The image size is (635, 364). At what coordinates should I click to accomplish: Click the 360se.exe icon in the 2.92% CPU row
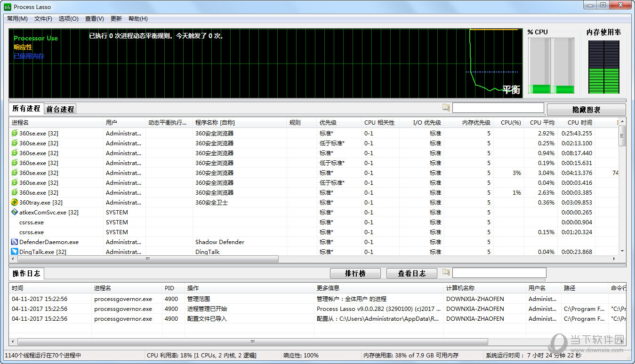[15, 134]
